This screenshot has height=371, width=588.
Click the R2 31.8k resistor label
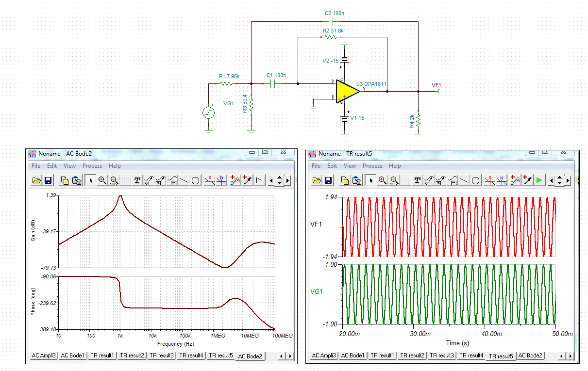click(333, 31)
